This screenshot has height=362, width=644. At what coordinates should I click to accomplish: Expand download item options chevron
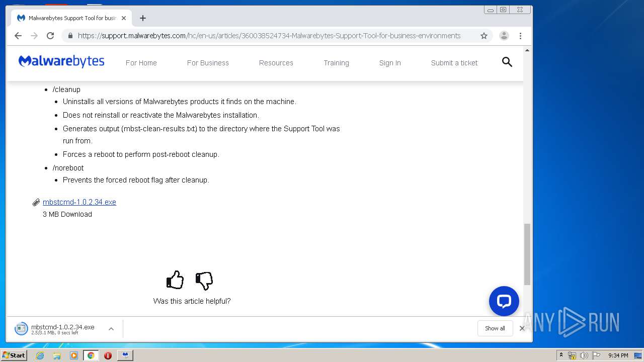coord(111,329)
